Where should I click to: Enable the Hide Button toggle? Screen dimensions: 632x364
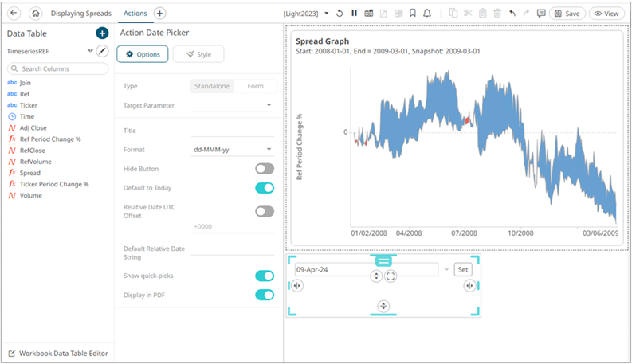[x=264, y=169]
